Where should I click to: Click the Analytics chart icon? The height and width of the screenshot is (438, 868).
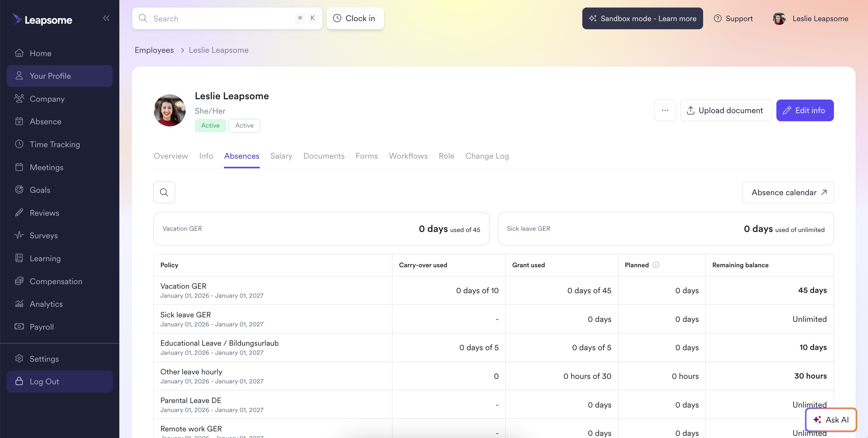[x=19, y=304]
